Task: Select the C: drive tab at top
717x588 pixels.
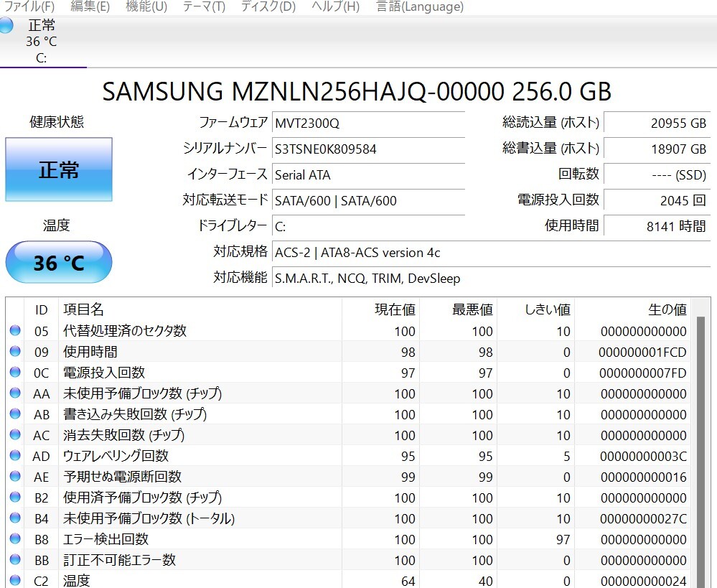Action: pos(43,42)
